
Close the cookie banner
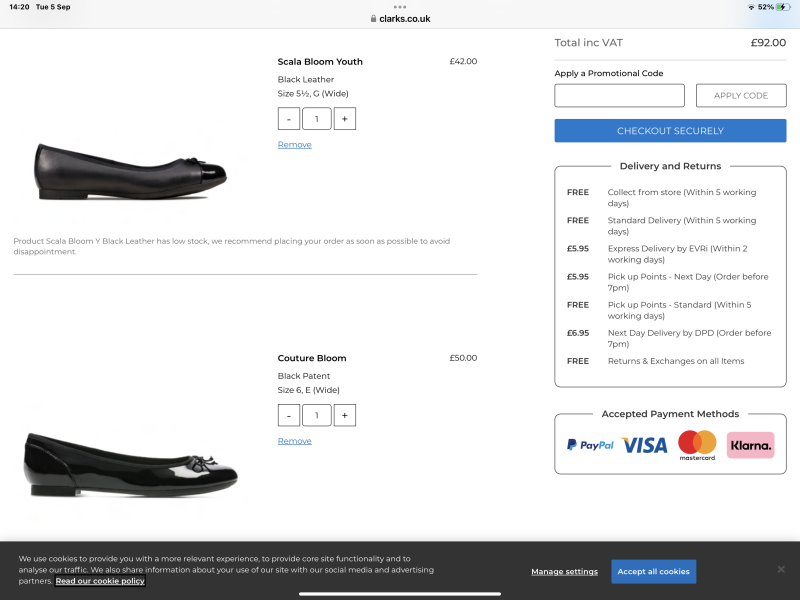(781, 569)
